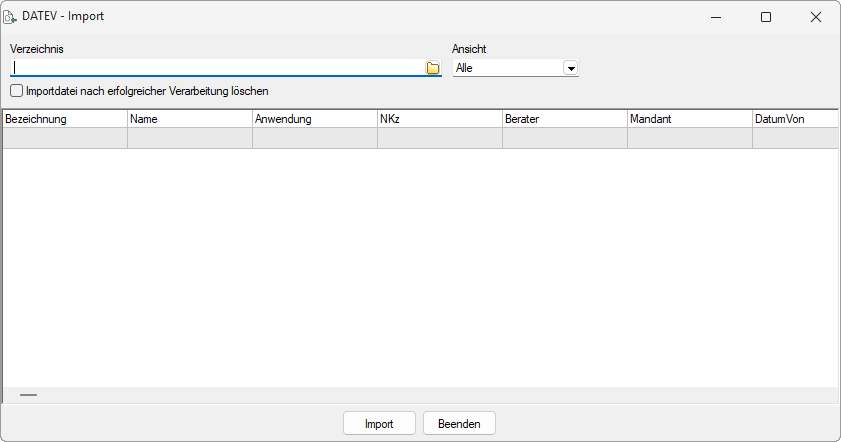Click the filter cell under Bezeichnung

pyautogui.click(x=65, y=139)
